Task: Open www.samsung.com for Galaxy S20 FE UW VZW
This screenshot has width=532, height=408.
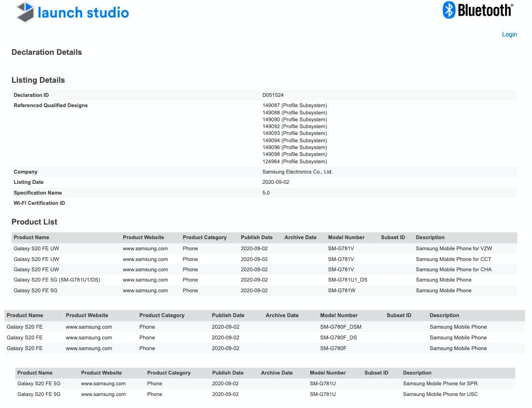Action: 145,249
